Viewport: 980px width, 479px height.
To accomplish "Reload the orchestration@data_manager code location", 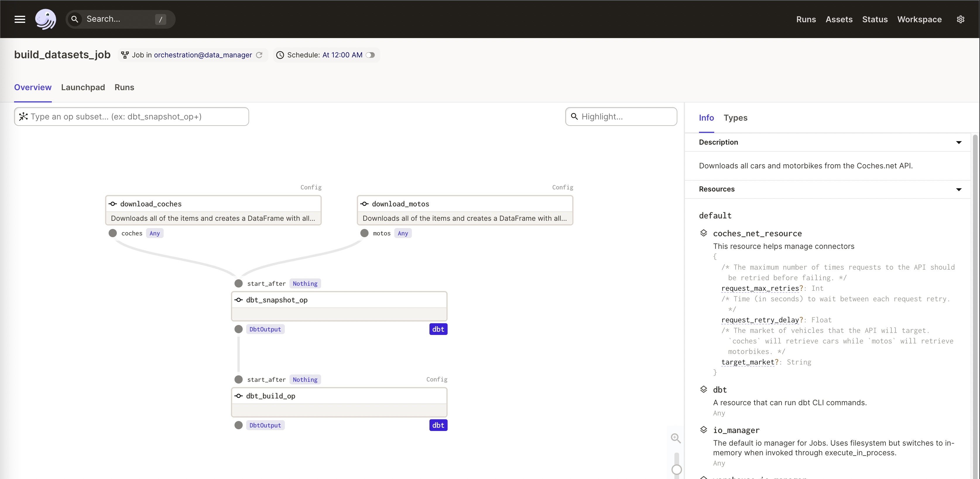I will [259, 55].
